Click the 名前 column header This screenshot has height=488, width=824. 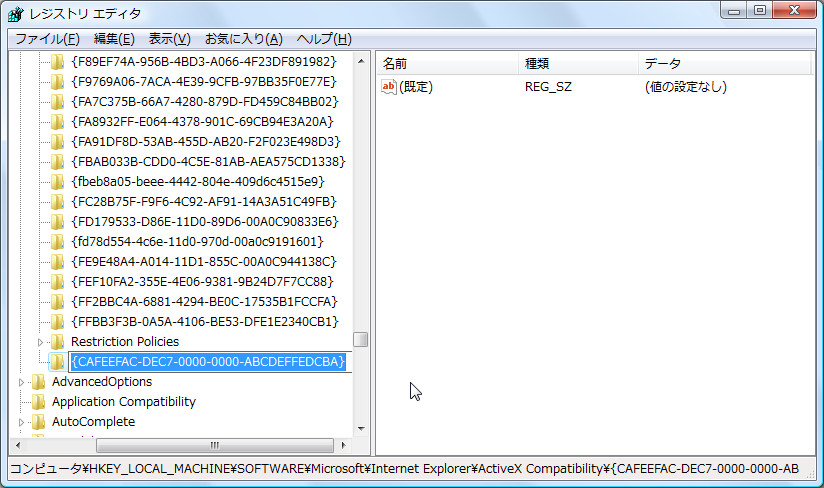(x=447, y=64)
